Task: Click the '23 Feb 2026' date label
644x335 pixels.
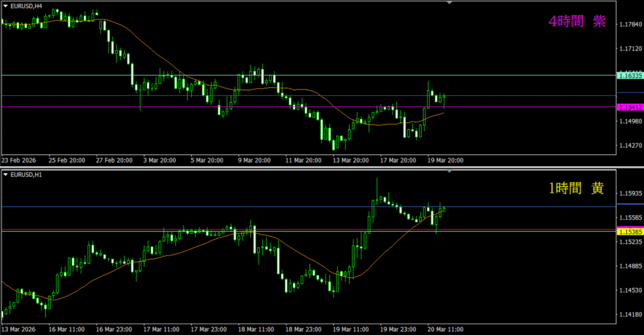Action: pos(20,161)
